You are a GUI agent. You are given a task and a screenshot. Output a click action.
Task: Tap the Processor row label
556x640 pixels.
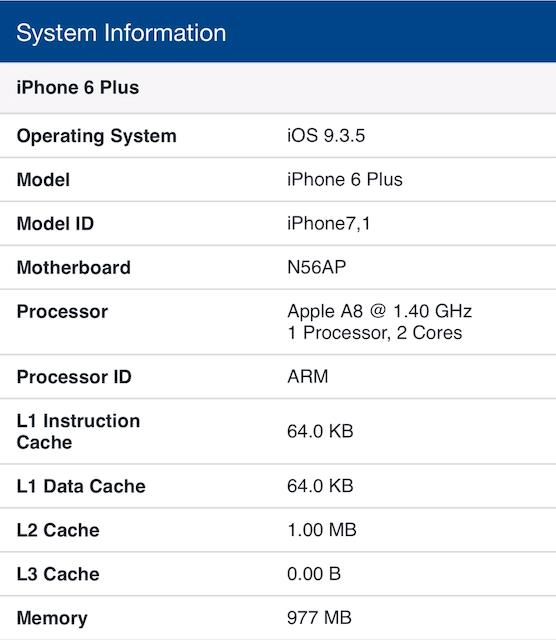pyautogui.click(x=62, y=312)
